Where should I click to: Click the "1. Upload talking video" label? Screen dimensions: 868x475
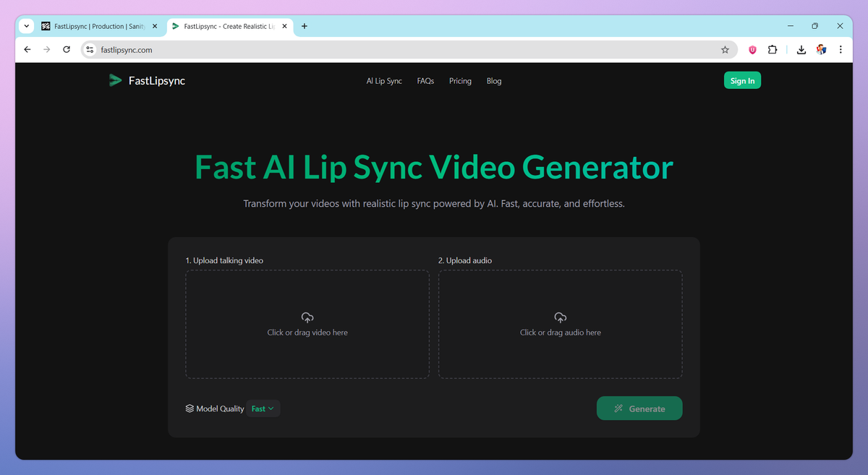click(224, 260)
